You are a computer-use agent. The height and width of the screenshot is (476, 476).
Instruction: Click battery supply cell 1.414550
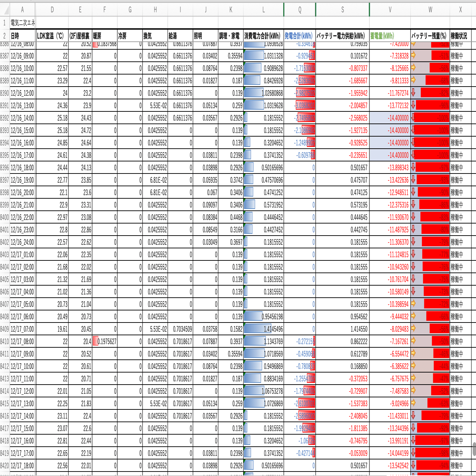(x=343, y=329)
